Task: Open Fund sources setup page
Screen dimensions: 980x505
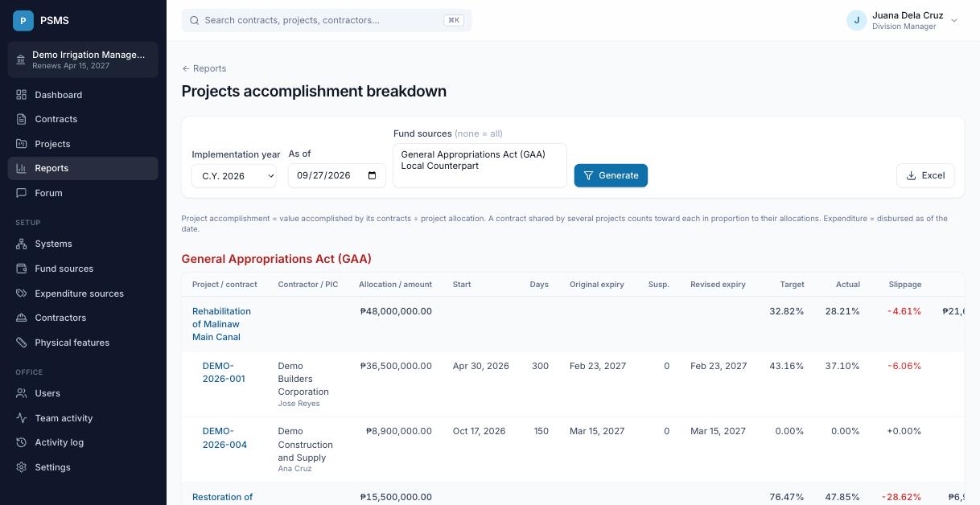Action: [83, 269]
